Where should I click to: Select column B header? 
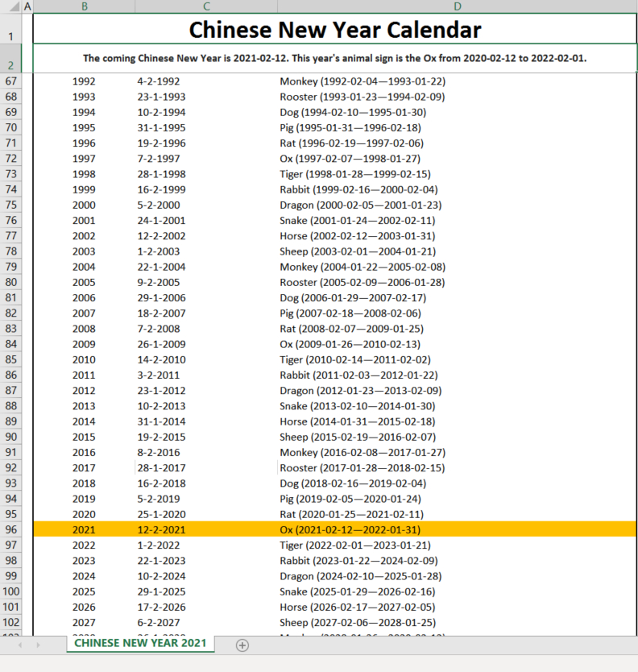(x=85, y=6)
